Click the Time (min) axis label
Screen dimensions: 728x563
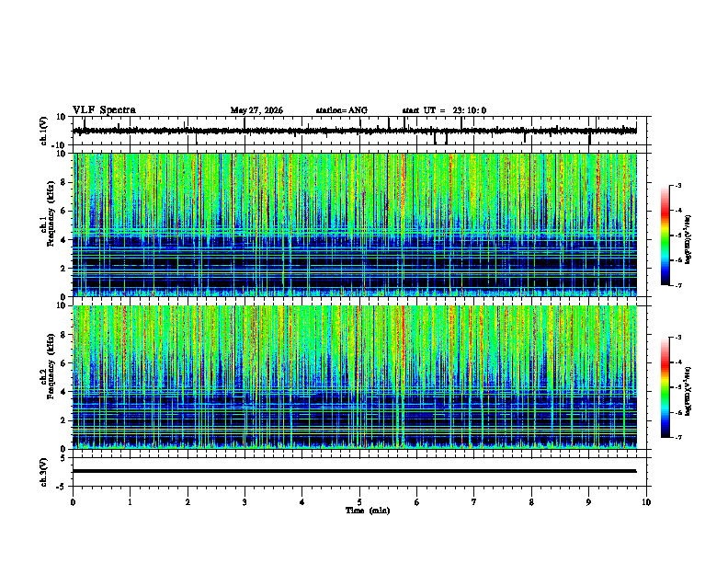click(368, 511)
